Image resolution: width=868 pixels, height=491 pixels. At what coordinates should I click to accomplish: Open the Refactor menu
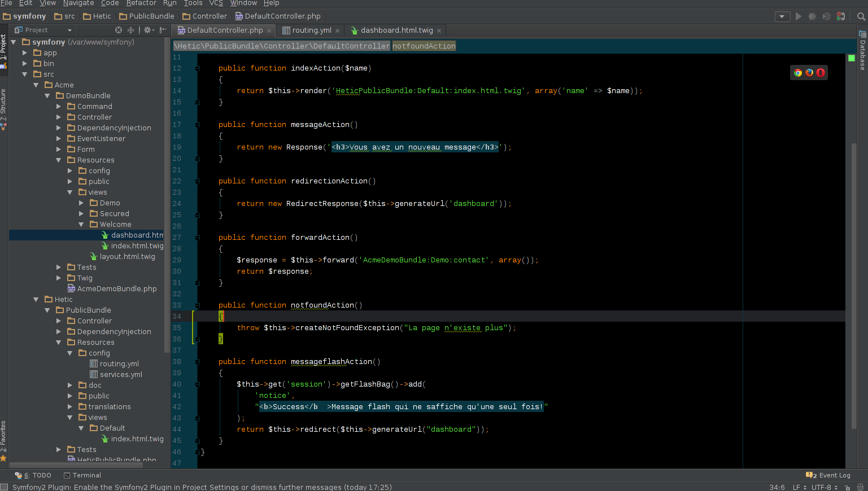click(x=141, y=3)
